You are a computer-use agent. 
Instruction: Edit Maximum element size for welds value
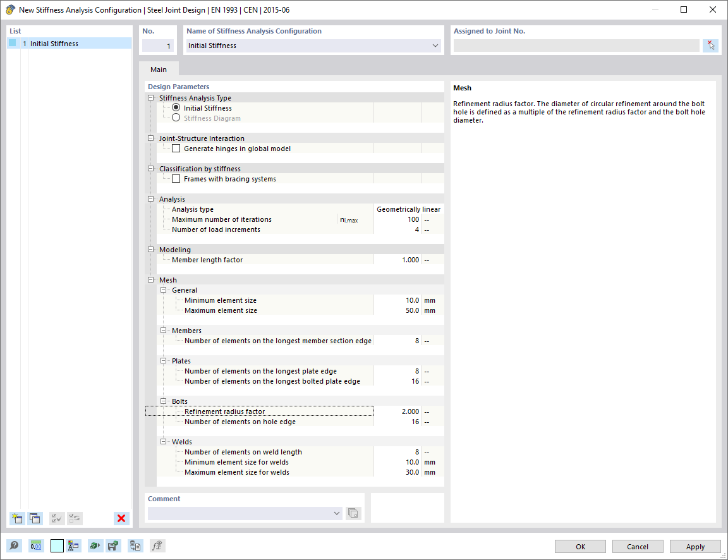[397, 472]
